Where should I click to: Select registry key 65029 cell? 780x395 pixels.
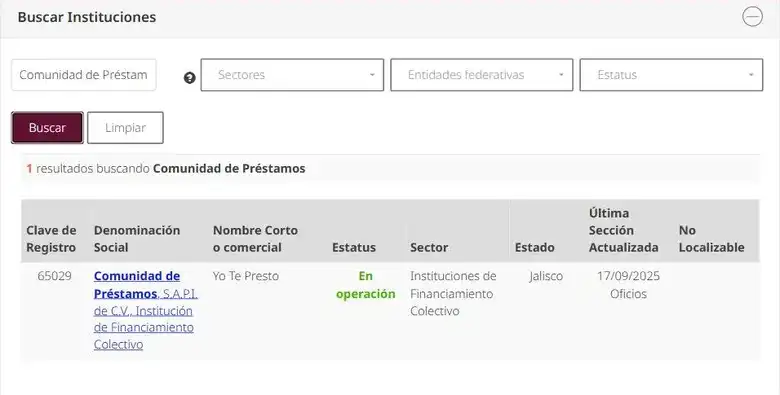(54, 276)
